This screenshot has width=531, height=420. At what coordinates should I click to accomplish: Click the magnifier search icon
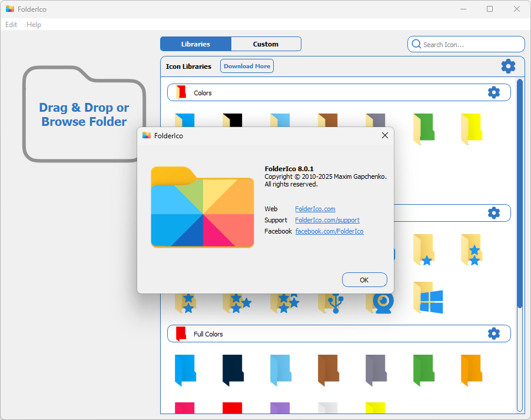(x=416, y=44)
